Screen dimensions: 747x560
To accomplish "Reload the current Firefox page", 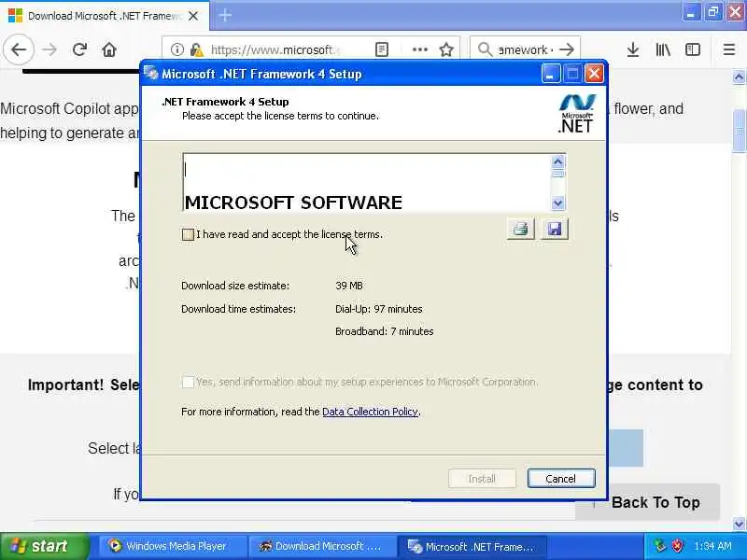I will [x=79, y=49].
